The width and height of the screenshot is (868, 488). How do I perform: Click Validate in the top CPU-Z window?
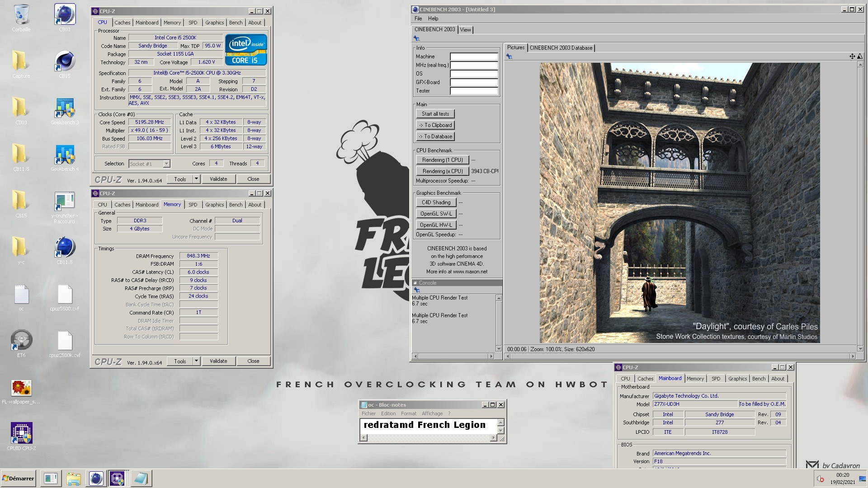pos(218,179)
